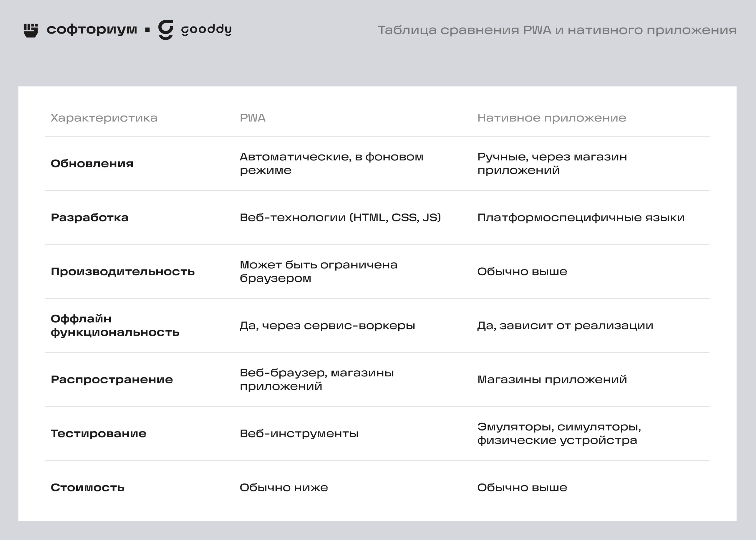Click the «Стоимость» row label
756x540 pixels.
87,487
